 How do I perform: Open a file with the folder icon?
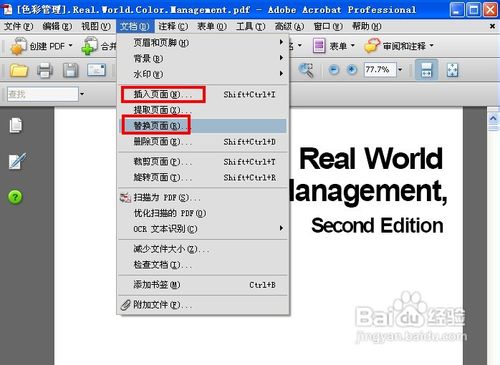click(x=19, y=71)
